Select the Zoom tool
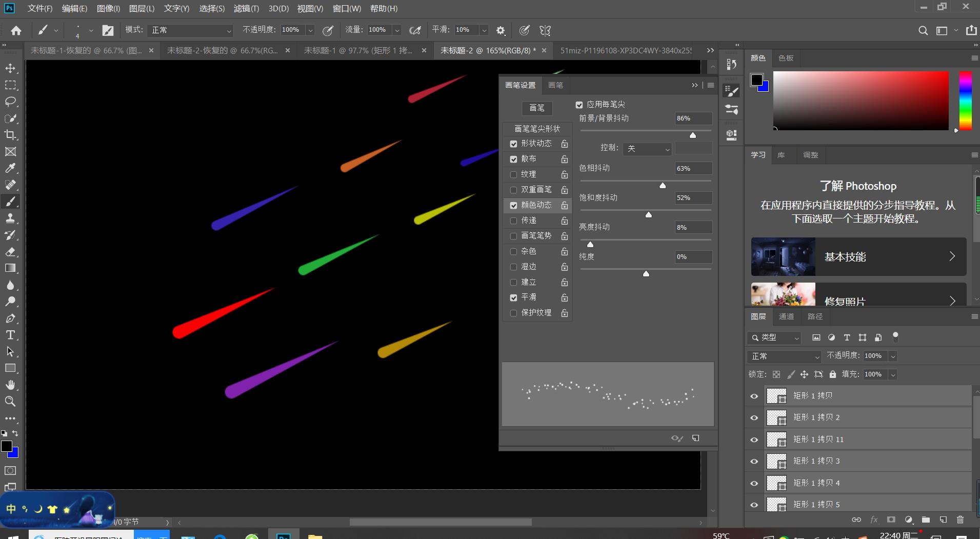Viewport: 980px width, 539px height. pyautogui.click(x=10, y=402)
